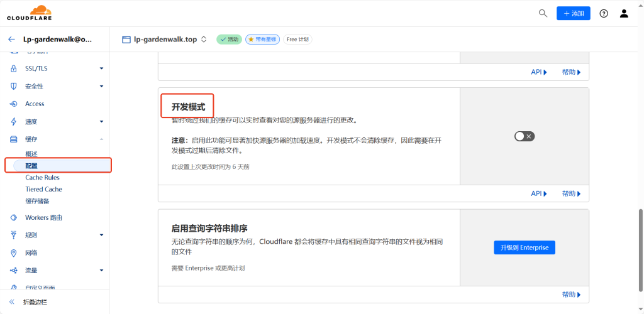Expand the 速度 menu arrow

[101, 122]
